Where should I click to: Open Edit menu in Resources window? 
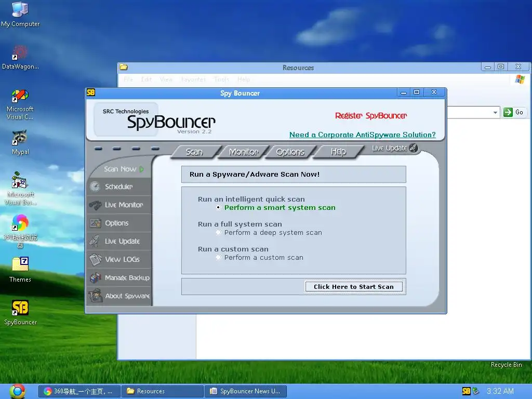coord(146,79)
